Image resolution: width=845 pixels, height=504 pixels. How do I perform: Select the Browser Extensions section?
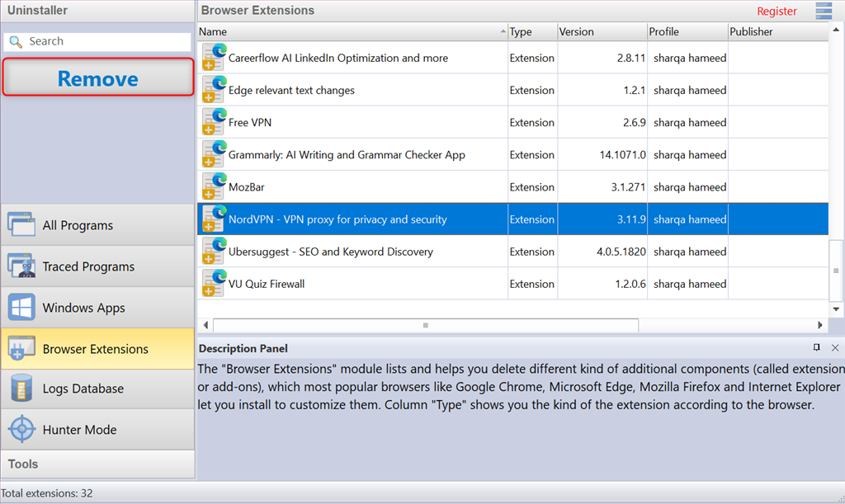(x=97, y=349)
